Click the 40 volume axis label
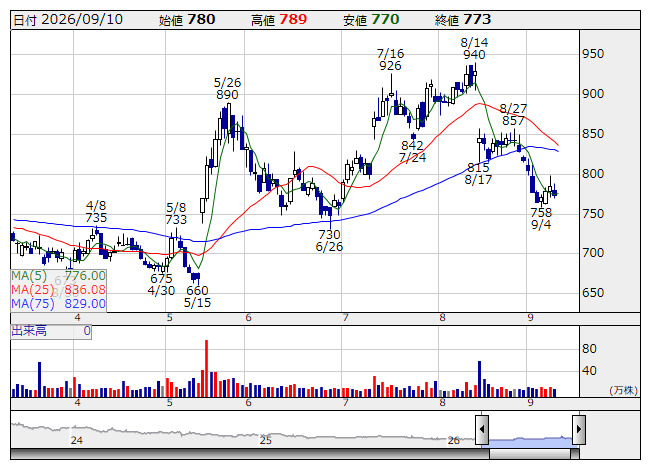 [589, 371]
